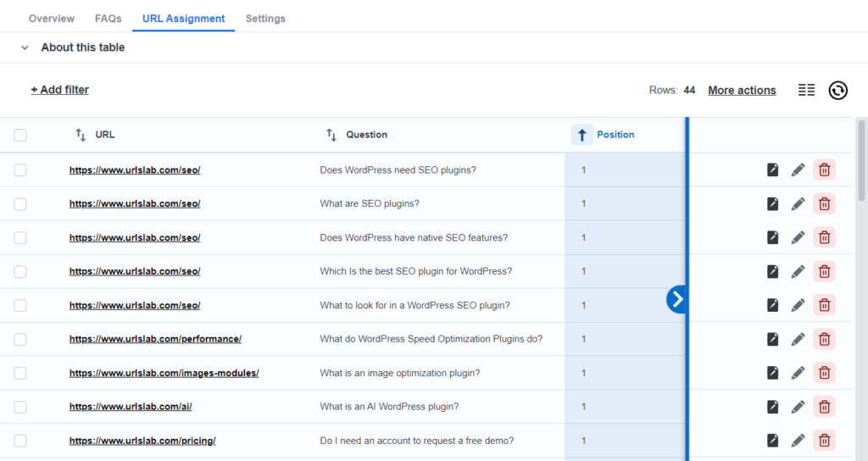This screenshot has height=461, width=868.
Task: Open the column display options icon
Action: (806, 90)
